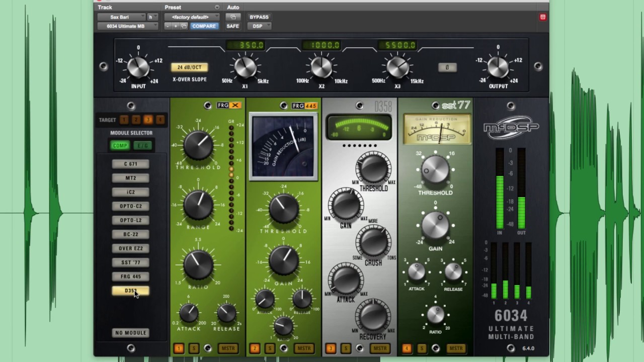
Task: Switch the module selector to COMP
Action: click(120, 146)
